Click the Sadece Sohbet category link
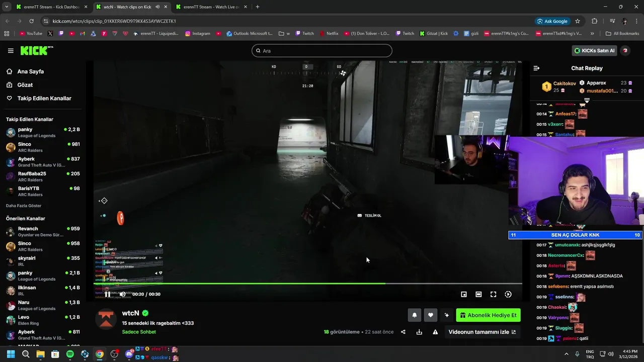644x362 pixels. [x=139, y=332]
